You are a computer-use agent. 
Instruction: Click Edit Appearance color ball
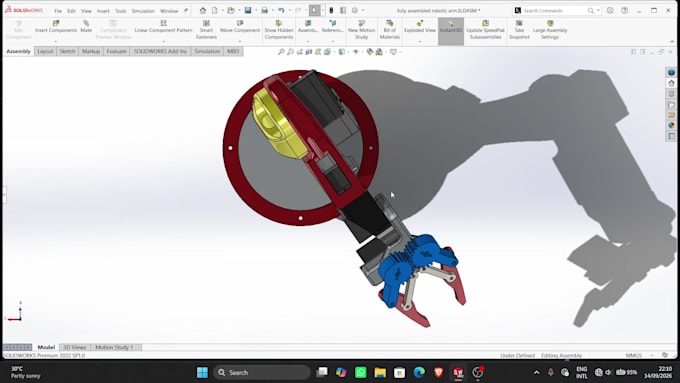pos(369,52)
